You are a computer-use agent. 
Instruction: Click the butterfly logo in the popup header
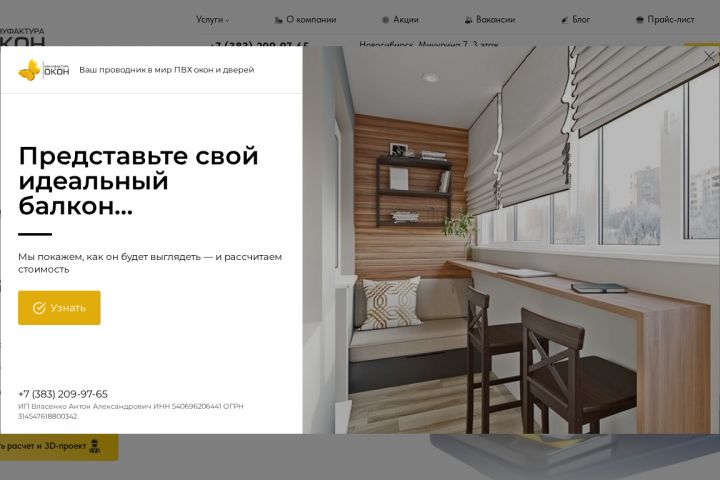[x=29, y=70]
